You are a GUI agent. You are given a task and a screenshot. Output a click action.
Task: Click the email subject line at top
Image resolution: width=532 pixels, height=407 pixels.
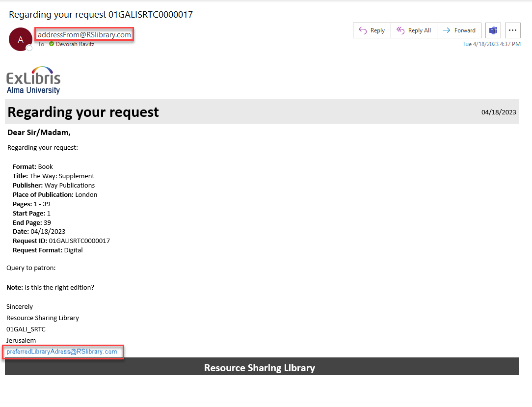tap(101, 15)
